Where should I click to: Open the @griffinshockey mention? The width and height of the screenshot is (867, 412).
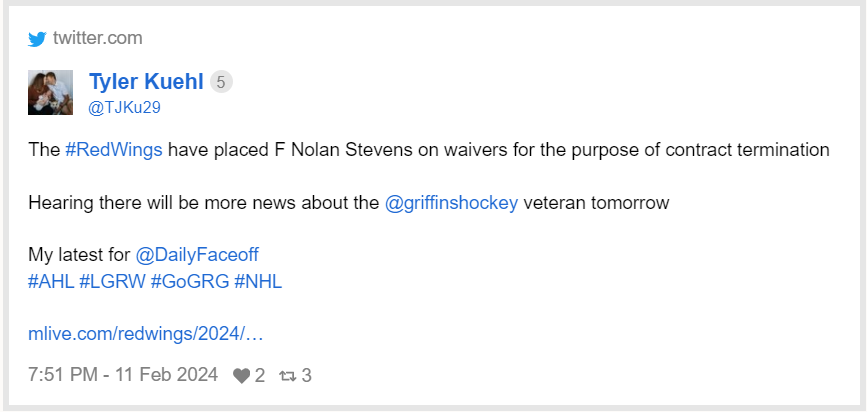[x=451, y=203]
